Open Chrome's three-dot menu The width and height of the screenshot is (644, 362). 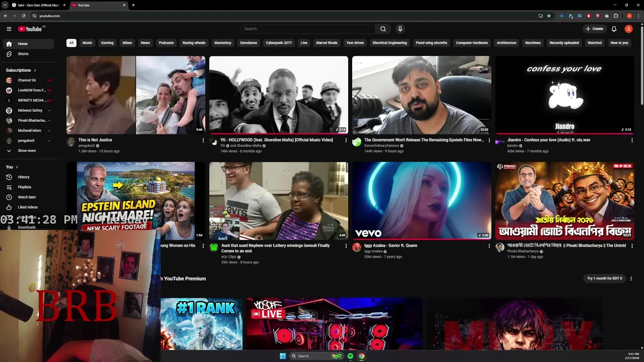pyautogui.click(x=638, y=16)
